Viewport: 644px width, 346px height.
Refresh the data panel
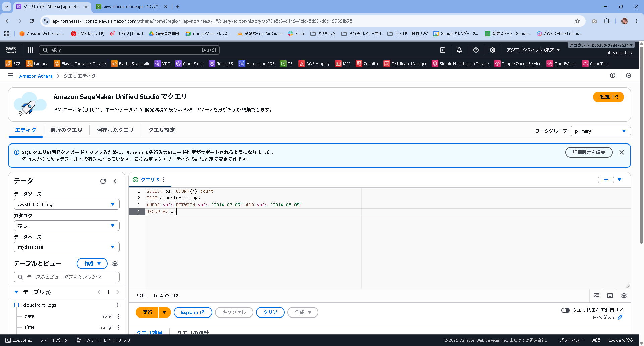(x=103, y=181)
